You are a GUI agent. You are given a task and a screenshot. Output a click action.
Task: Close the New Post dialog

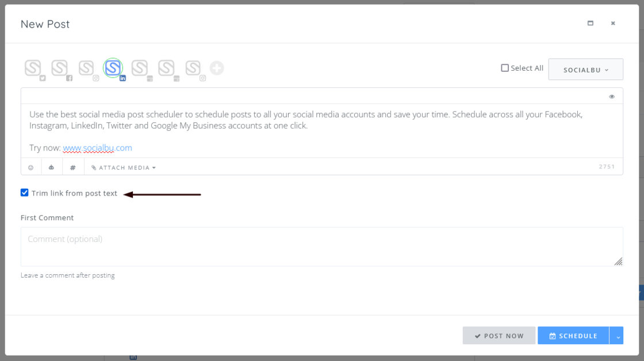613,24
